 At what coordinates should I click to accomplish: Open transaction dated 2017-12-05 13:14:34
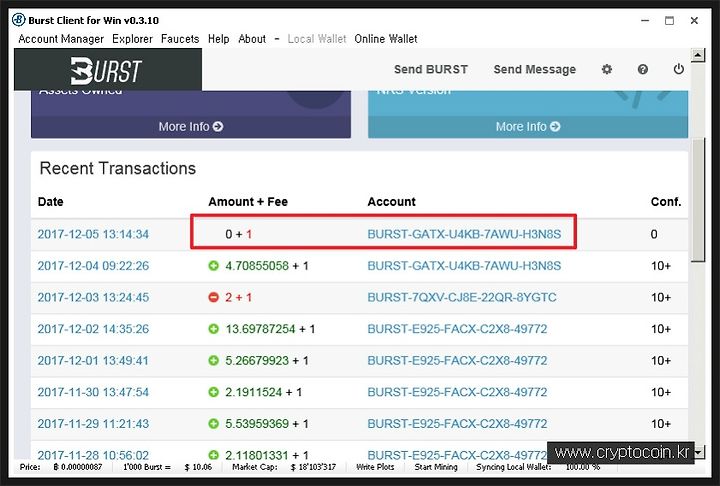(93, 234)
